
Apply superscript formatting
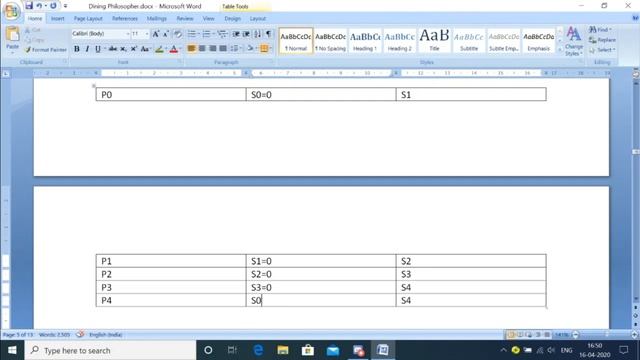click(x=133, y=49)
